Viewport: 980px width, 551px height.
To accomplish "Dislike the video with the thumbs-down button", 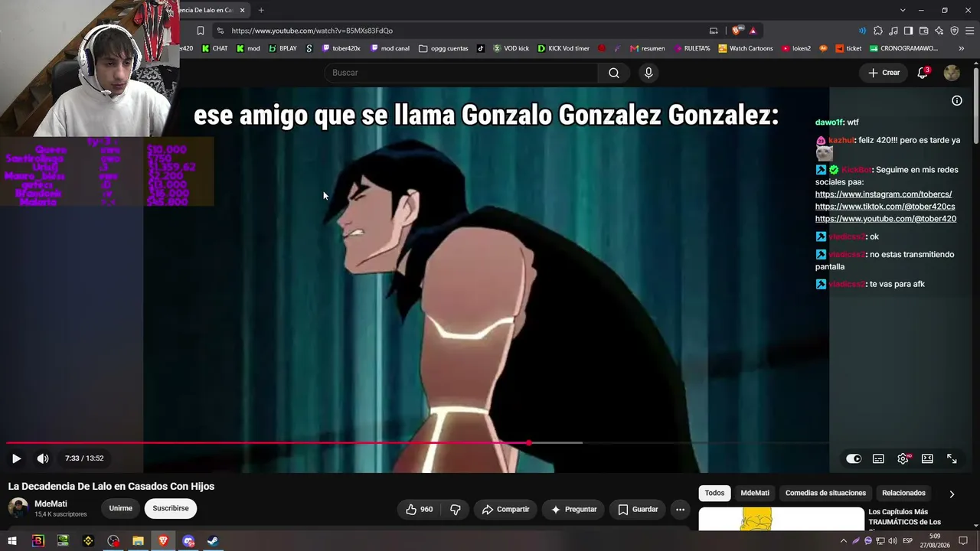I will (455, 509).
